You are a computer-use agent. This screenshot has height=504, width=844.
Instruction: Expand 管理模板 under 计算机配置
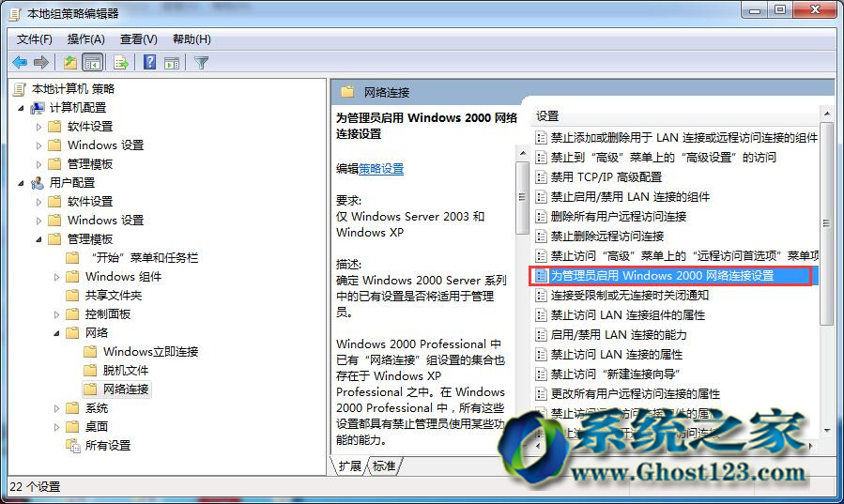(x=38, y=164)
